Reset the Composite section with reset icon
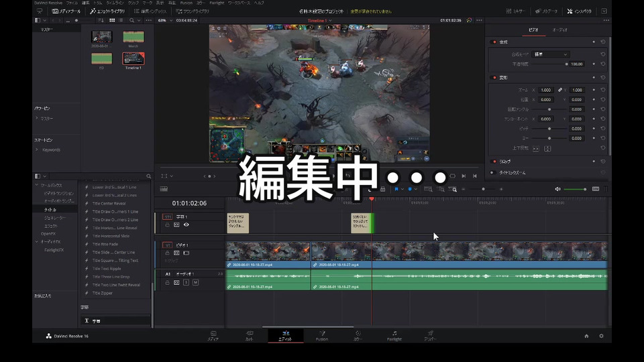Image resolution: width=644 pixels, height=362 pixels. (x=602, y=42)
